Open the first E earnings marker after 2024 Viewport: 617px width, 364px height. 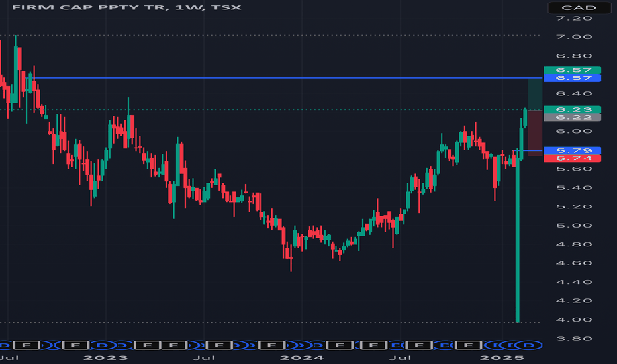[x=339, y=345]
